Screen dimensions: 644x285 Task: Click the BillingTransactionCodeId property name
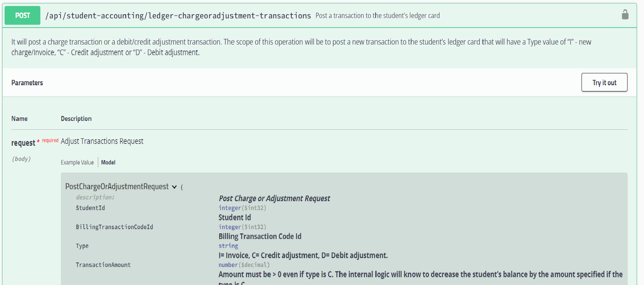tap(114, 227)
